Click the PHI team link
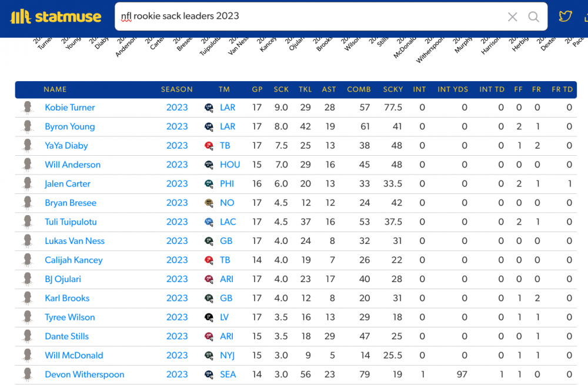 tap(227, 184)
